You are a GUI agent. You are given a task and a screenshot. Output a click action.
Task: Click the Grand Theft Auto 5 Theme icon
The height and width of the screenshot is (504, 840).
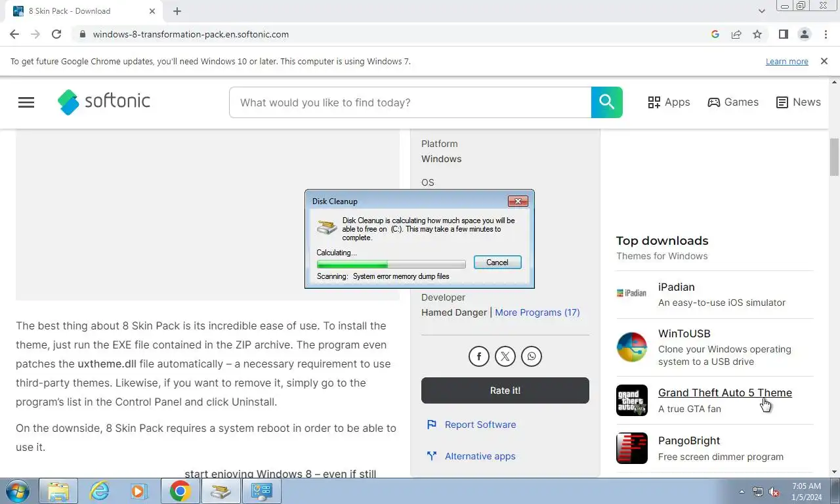click(x=632, y=400)
